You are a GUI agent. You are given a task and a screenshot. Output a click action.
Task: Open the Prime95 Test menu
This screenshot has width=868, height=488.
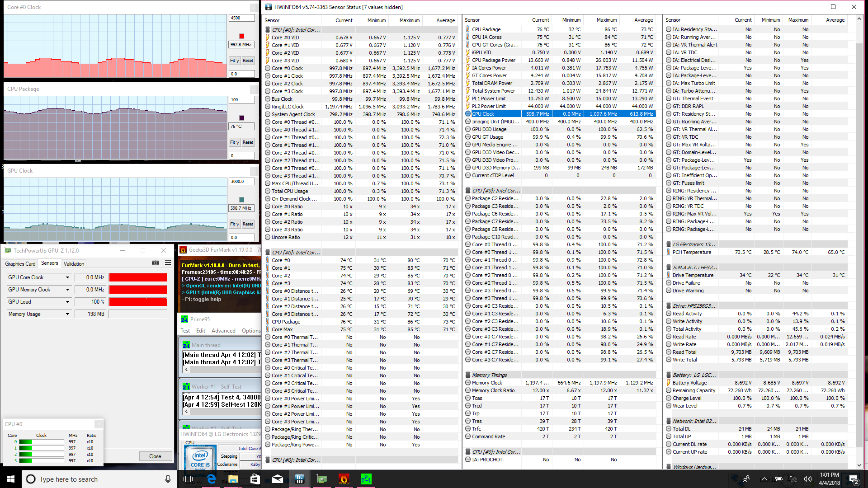coord(185,331)
